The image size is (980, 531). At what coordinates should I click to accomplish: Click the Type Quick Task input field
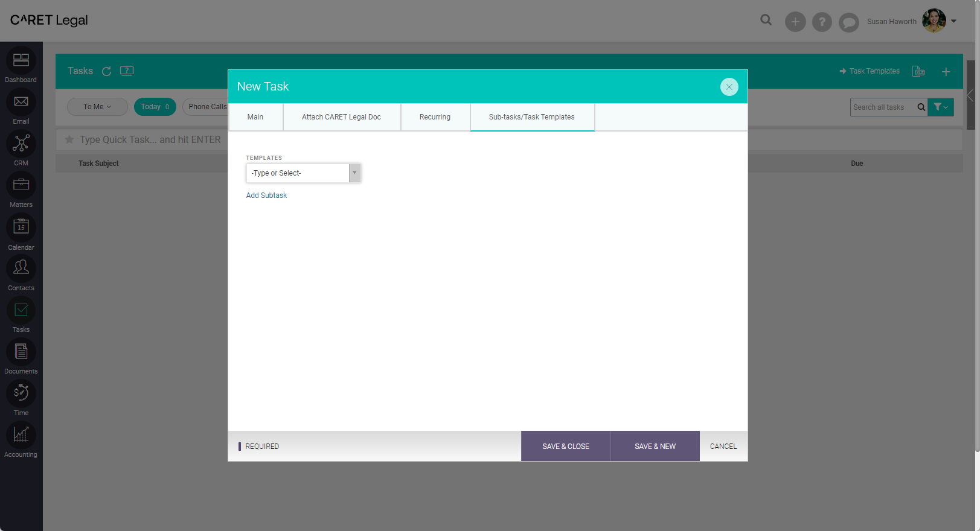tap(150, 139)
